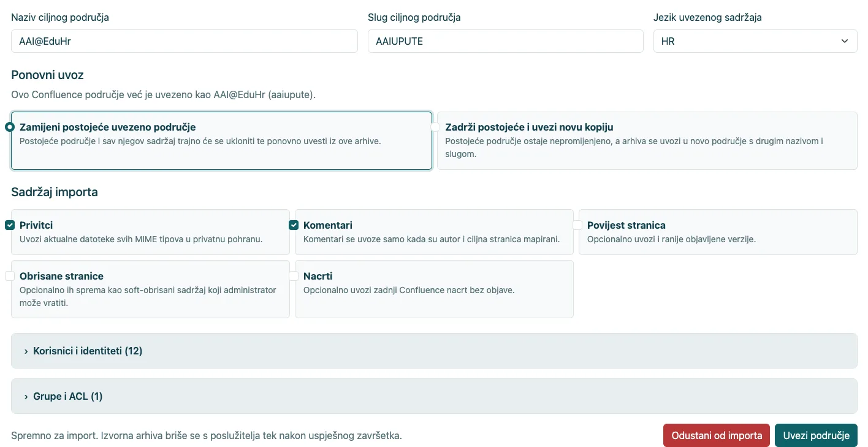868x447 pixels.
Task: Click the description 'Uvozi aktualne datoteke svih MIME tipova'
Action: [x=141, y=239]
